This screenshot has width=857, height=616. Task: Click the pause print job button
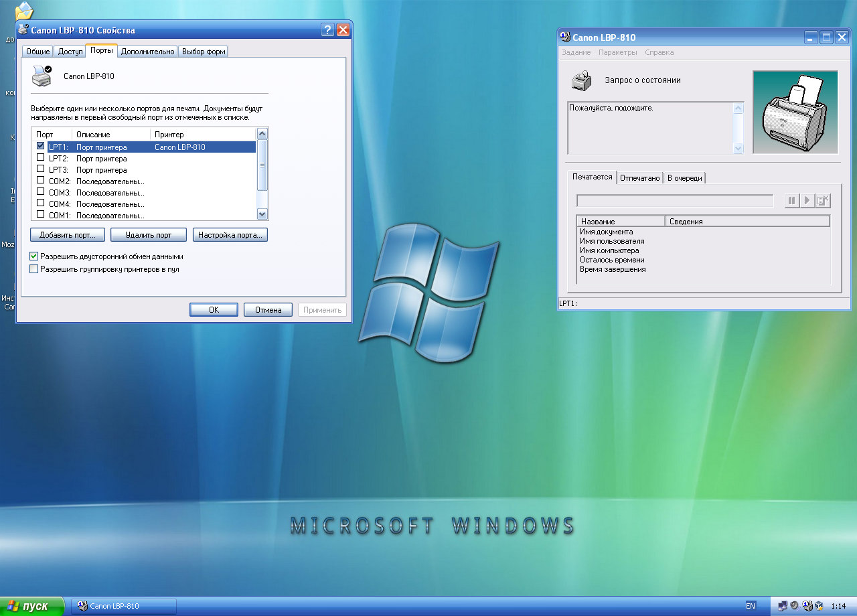click(x=792, y=200)
